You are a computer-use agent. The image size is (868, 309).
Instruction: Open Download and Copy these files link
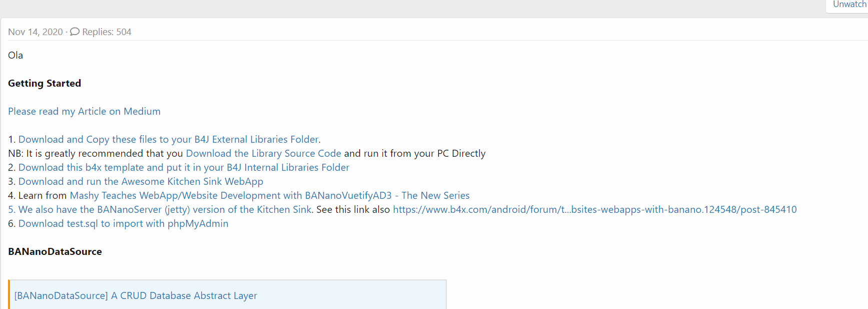(168, 139)
